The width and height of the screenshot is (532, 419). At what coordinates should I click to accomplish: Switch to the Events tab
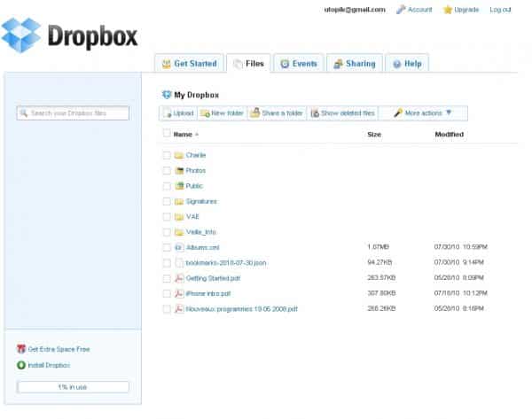point(299,64)
